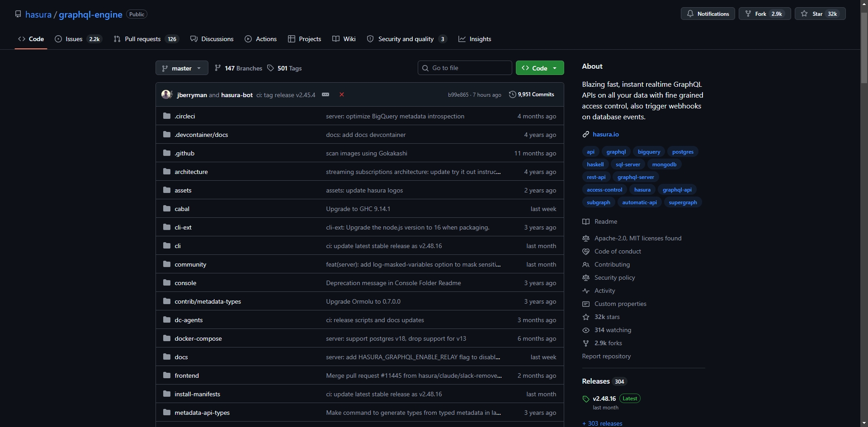Open the docs folder
This screenshot has height=427, width=868.
[181, 357]
